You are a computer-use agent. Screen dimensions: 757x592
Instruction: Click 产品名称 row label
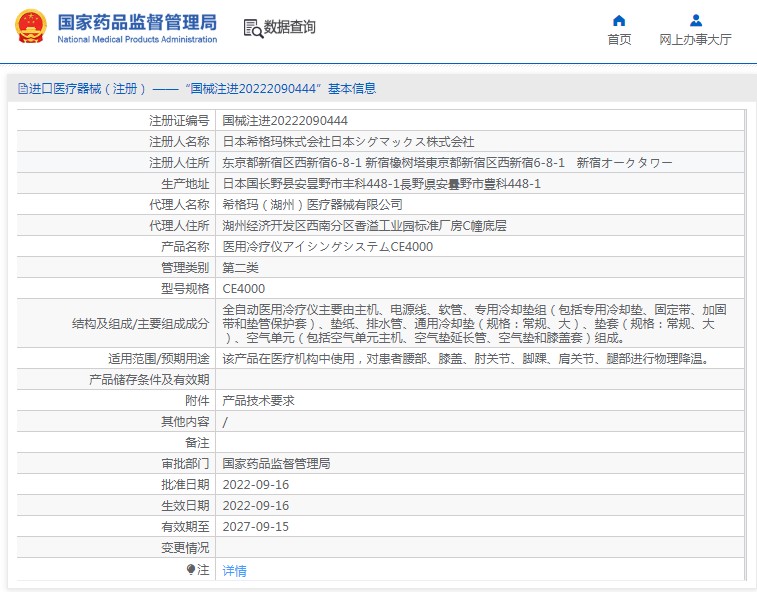(x=185, y=247)
